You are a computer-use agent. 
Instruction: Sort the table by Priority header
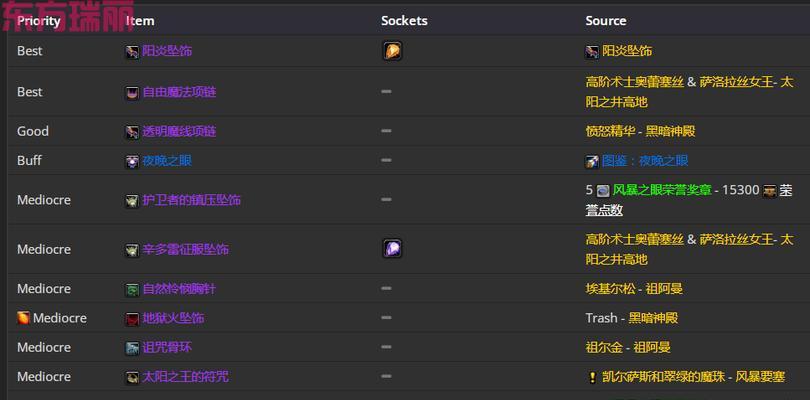click(x=39, y=21)
